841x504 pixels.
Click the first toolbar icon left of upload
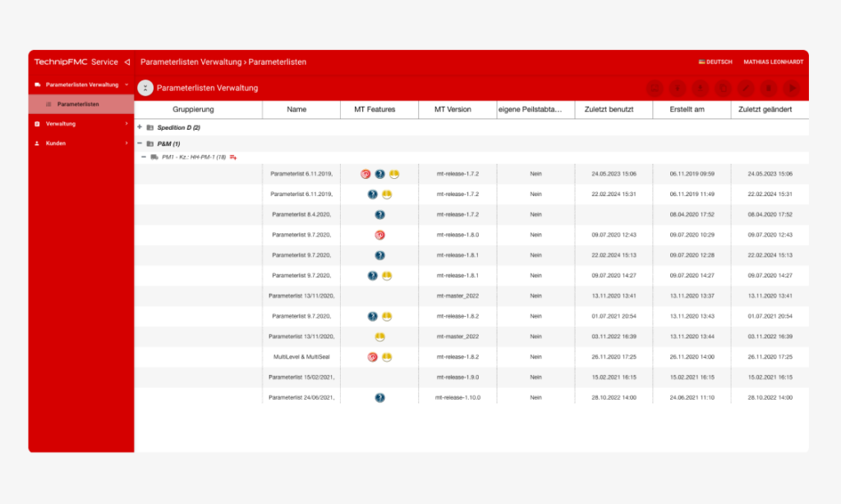pos(655,89)
